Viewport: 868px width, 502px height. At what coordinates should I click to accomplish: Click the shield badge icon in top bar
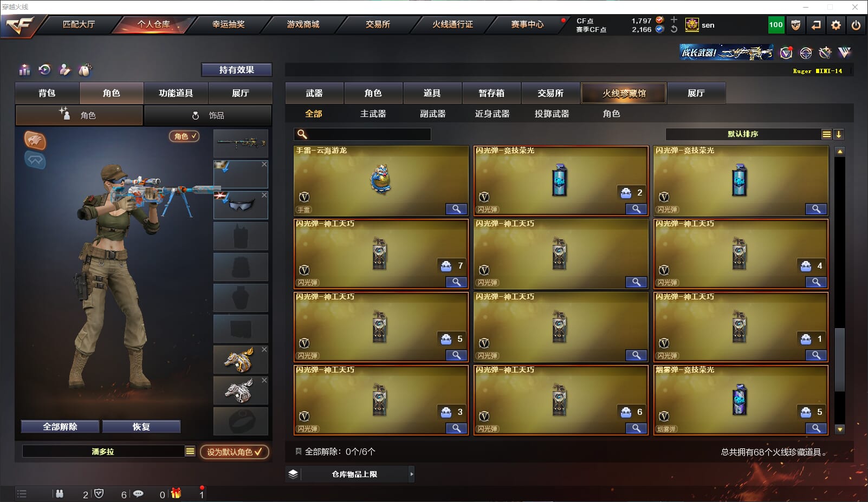(796, 25)
